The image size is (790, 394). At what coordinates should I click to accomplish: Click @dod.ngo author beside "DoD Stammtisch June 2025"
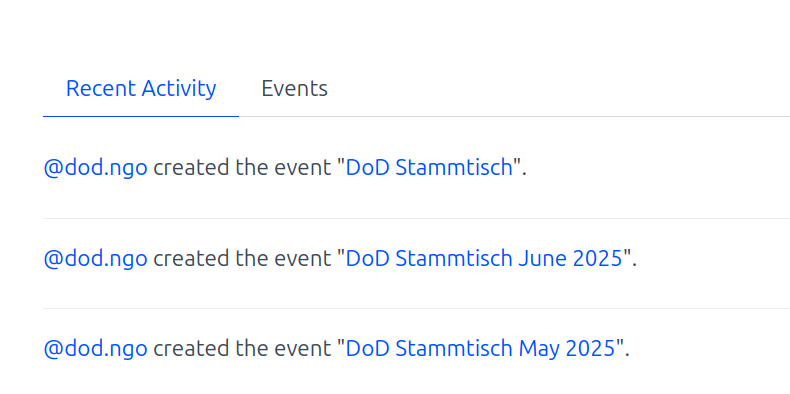click(96, 259)
